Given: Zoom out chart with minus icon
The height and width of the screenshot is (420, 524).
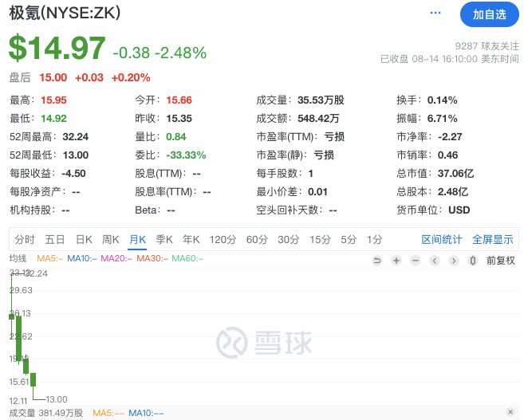Looking at the screenshot, I should [416, 261].
